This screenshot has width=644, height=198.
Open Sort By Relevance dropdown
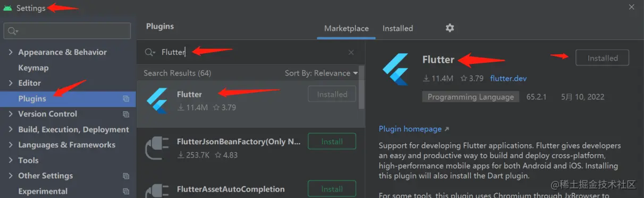(321, 73)
